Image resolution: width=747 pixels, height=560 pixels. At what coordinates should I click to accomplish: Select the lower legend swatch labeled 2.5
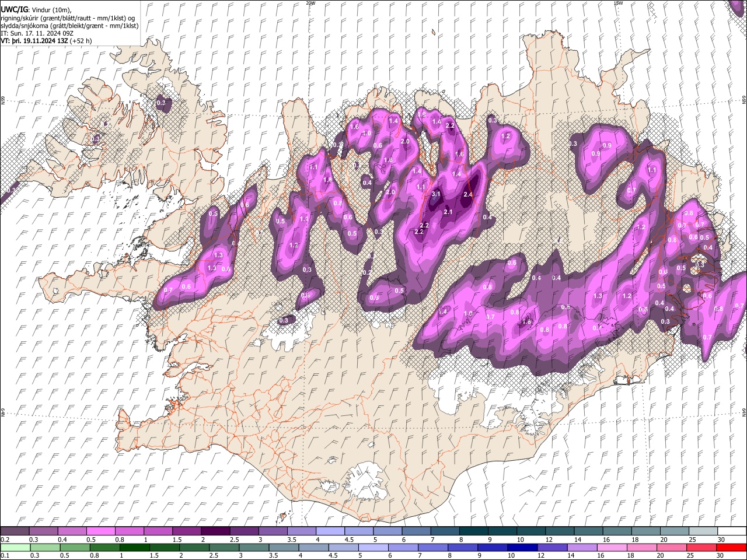pyautogui.click(x=224, y=547)
